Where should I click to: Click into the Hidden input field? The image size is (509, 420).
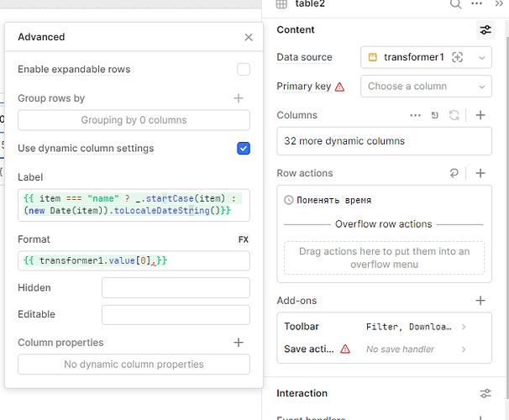(x=176, y=288)
